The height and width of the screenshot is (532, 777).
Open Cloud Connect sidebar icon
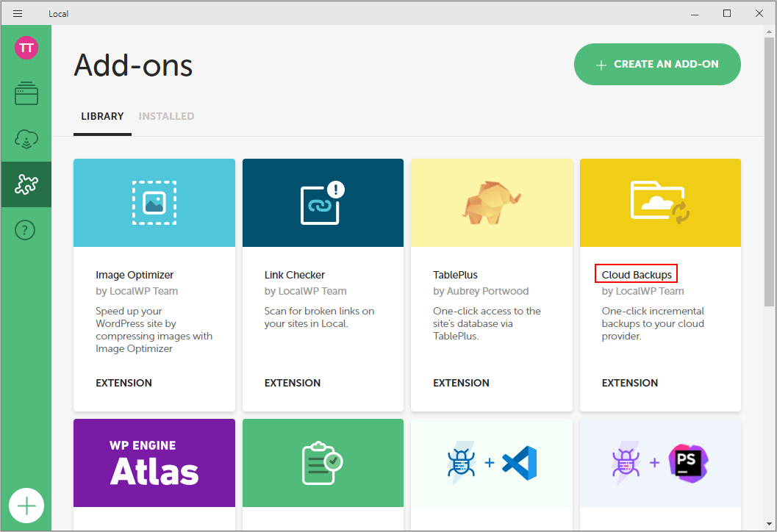point(26,139)
